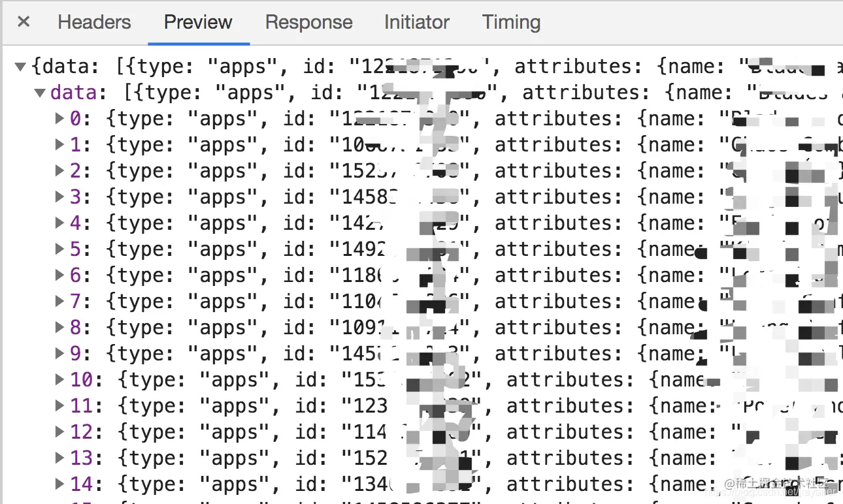This screenshot has height=504, width=843.
Task: Select the Preview tab
Action: pos(198,22)
